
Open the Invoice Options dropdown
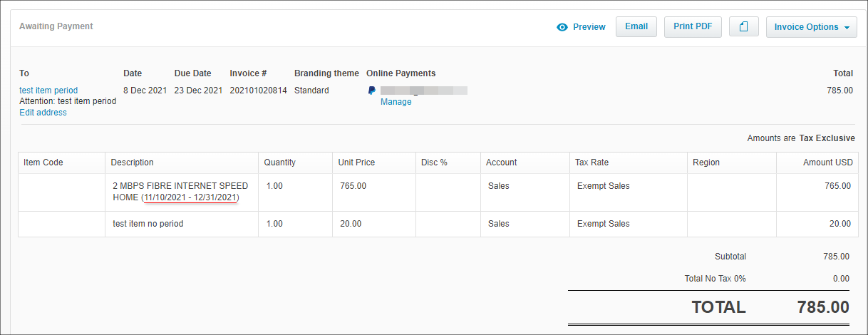point(811,27)
